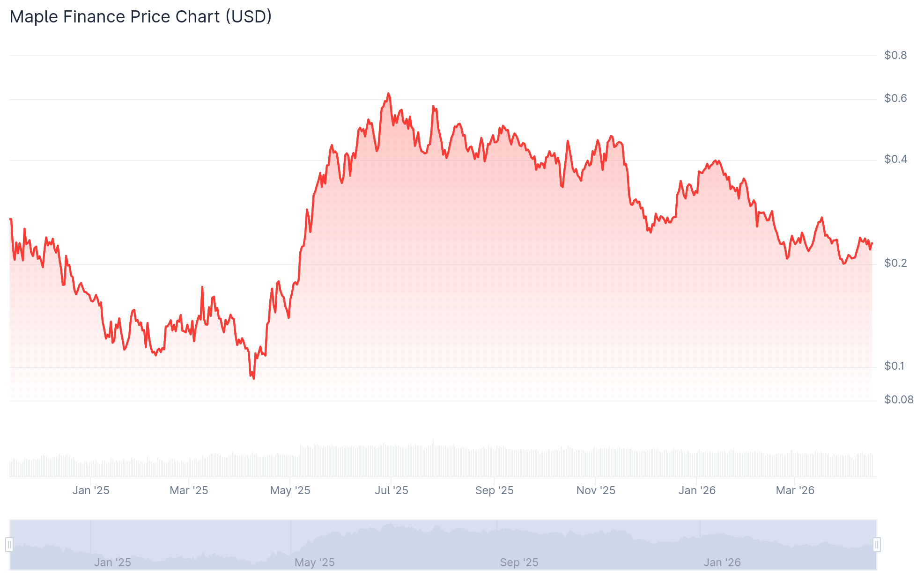
Task: Click the Mar '26 date axis label
Action: coord(795,490)
